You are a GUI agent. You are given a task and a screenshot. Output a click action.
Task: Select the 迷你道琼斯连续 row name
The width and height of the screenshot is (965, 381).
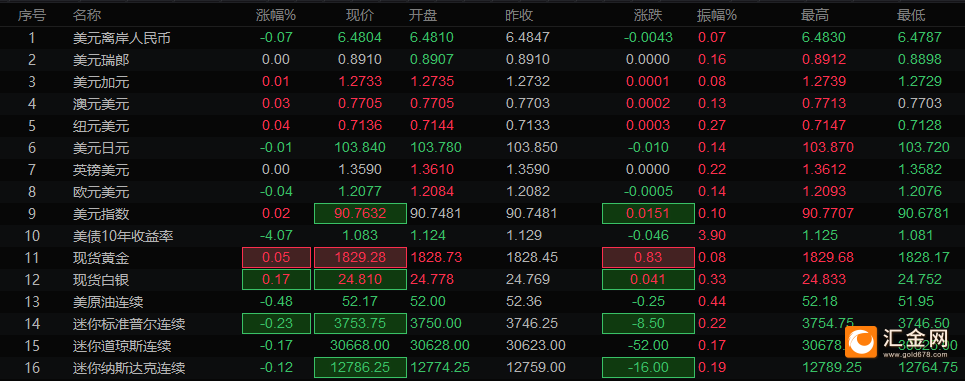pos(121,346)
